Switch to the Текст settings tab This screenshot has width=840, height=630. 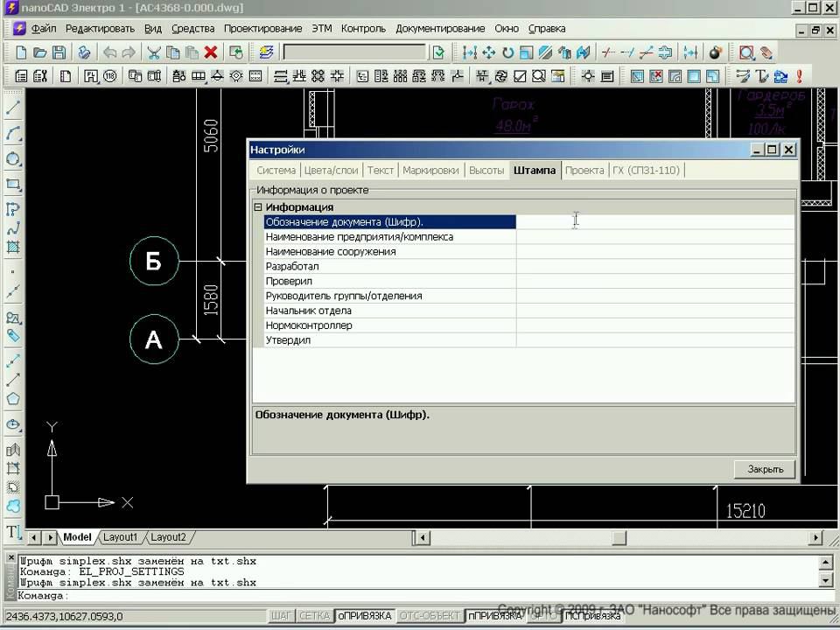tap(381, 171)
